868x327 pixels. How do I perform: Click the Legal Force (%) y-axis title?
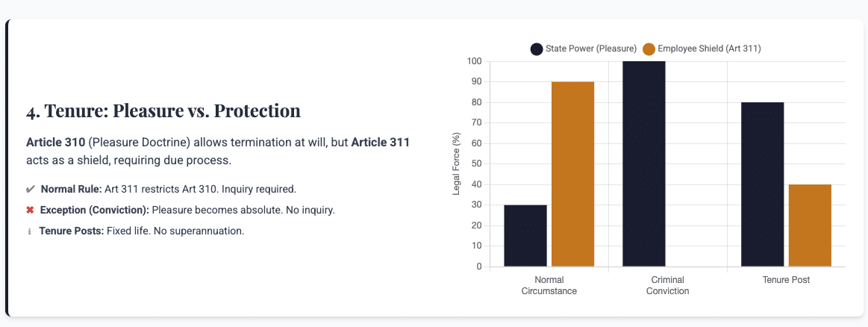[457, 164]
